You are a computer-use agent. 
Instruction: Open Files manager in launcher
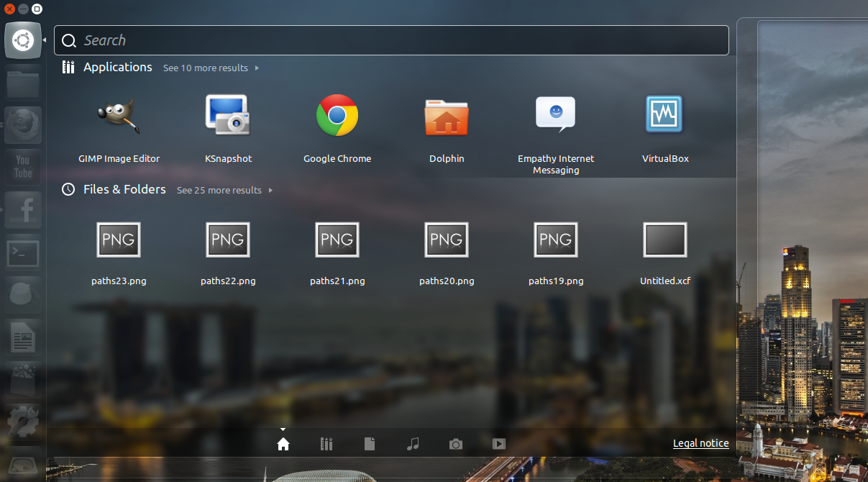pyautogui.click(x=23, y=83)
